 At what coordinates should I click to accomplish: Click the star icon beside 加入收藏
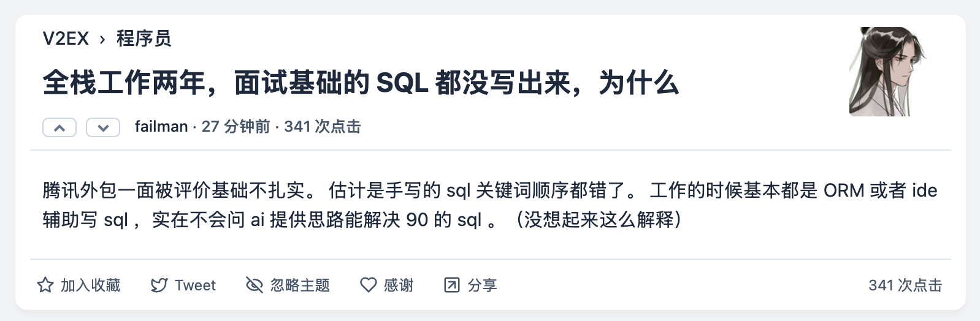pyautogui.click(x=45, y=285)
